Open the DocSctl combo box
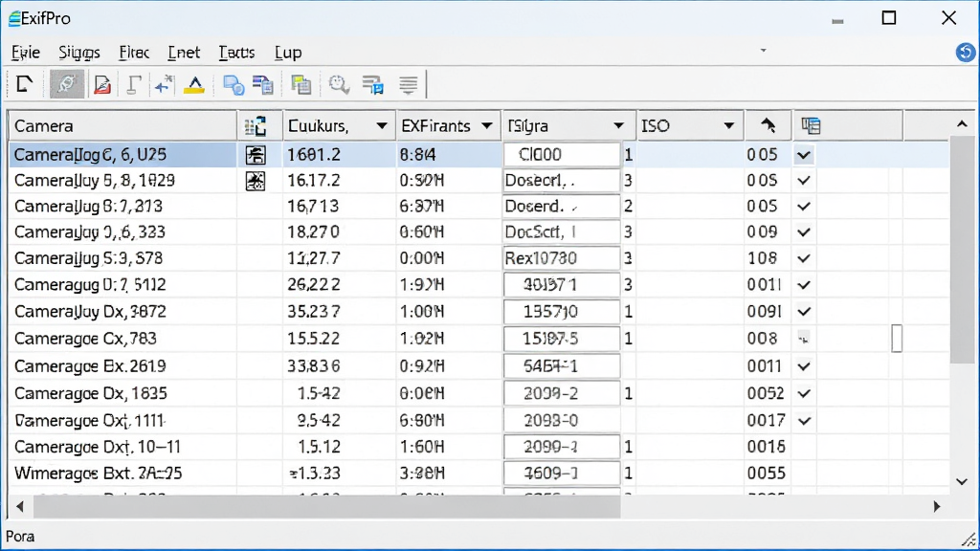980x551 pixels. 562,232
